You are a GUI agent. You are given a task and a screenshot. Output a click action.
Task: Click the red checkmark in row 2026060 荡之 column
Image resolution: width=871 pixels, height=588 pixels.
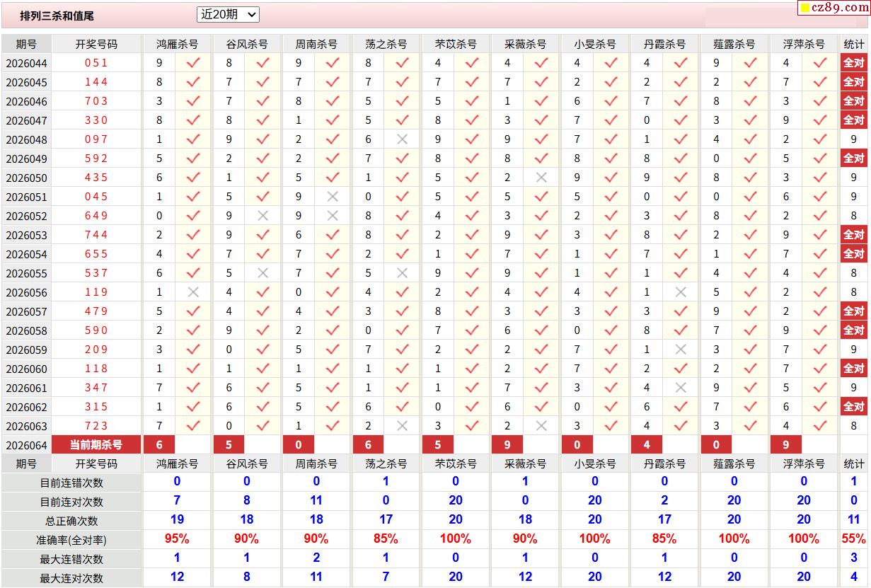tap(403, 369)
